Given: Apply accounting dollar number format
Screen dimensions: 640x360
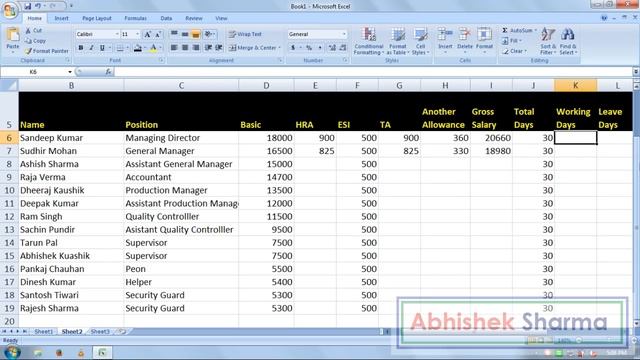Looking at the screenshot, I should point(293,48).
